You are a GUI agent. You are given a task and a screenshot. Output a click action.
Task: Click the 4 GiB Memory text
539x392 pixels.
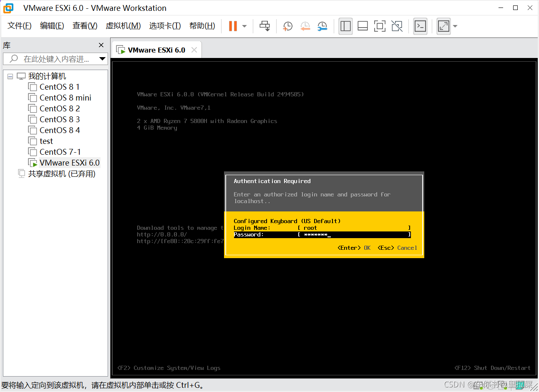pos(157,128)
